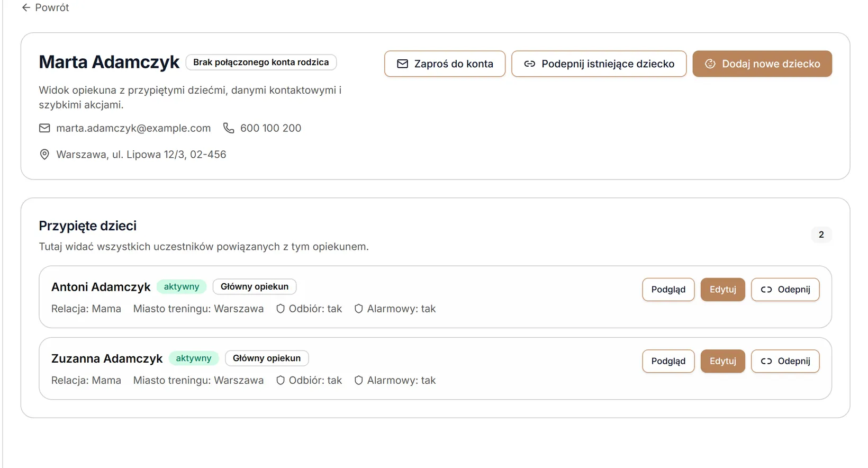868x468 pixels.
Task: Click the Zuzanna Adamczyk name
Action: (107, 358)
